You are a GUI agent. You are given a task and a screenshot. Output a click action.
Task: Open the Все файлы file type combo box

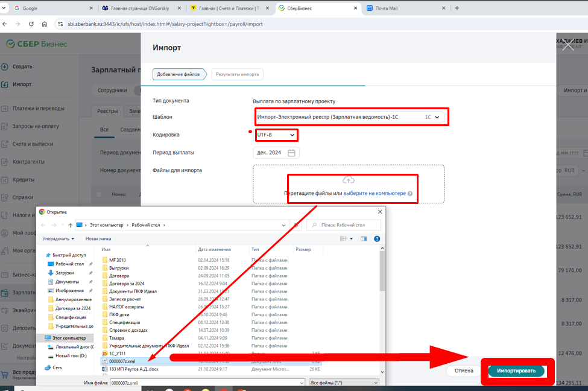tap(344, 383)
